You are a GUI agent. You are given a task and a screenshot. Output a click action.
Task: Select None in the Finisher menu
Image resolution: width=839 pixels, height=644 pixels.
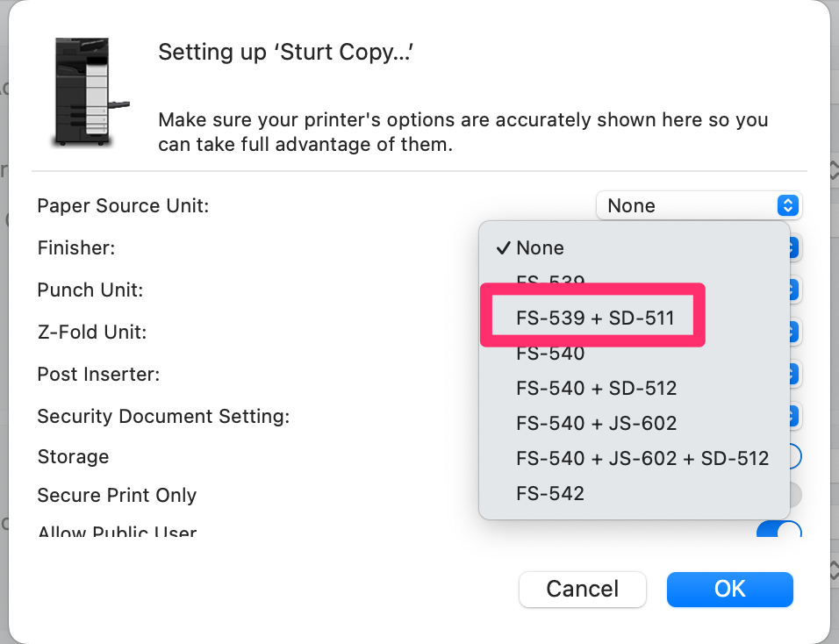point(540,248)
